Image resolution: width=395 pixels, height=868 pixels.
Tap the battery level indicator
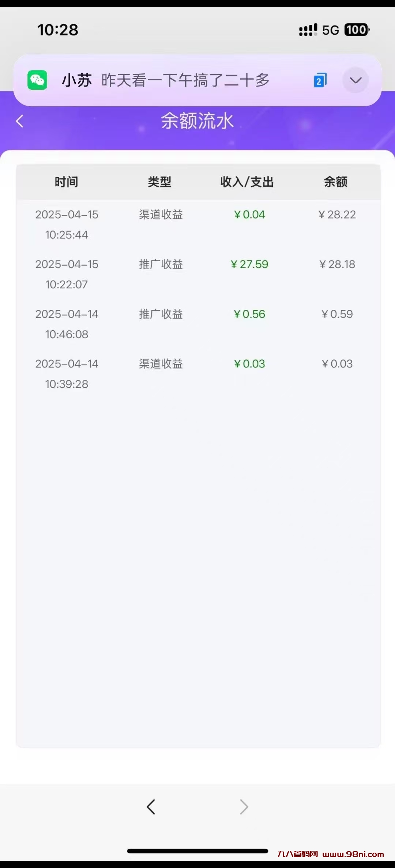[x=357, y=30]
